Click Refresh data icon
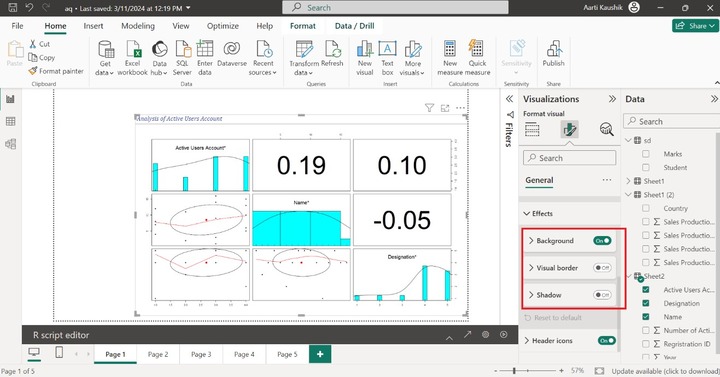This screenshot has width=720, height=377. pyautogui.click(x=332, y=49)
